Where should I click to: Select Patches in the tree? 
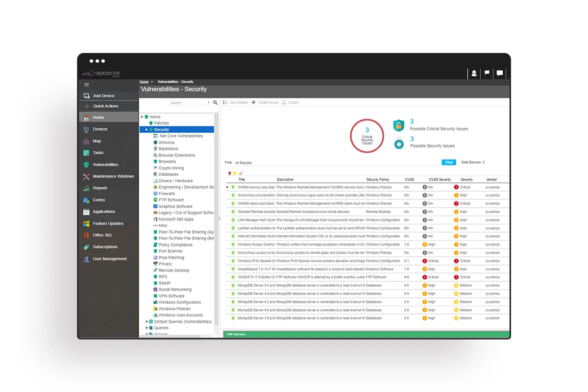click(x=161, y=123)
